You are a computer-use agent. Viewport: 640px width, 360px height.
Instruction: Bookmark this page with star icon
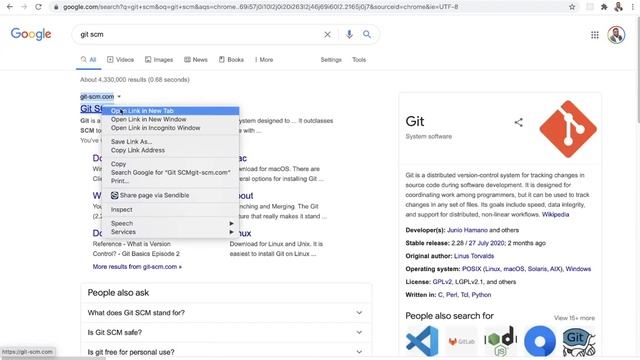572,7
